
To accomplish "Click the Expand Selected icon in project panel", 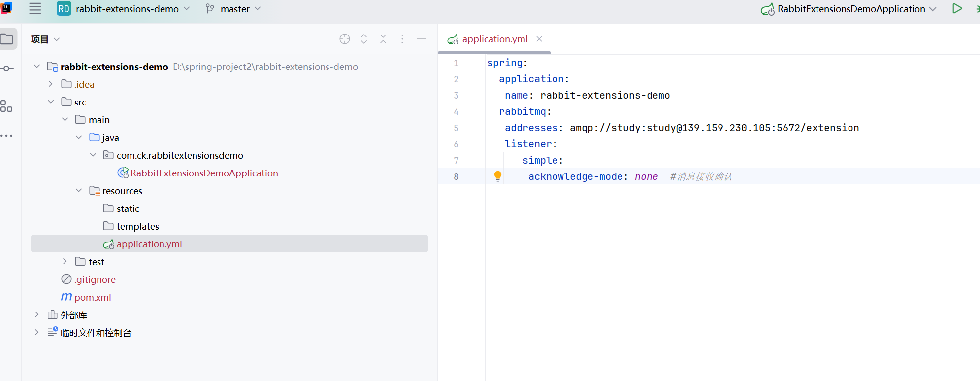I will 364,39.
